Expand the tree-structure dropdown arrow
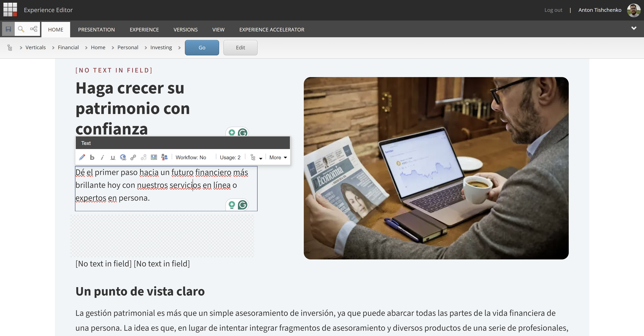Image resolution: width=644 pixels, height=336 pixels. pos(261,158)
